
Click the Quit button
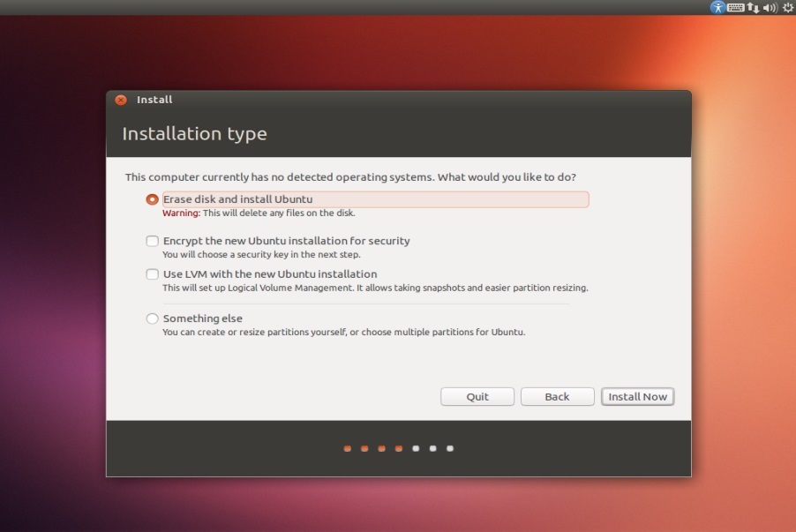[x=477, y=397]
